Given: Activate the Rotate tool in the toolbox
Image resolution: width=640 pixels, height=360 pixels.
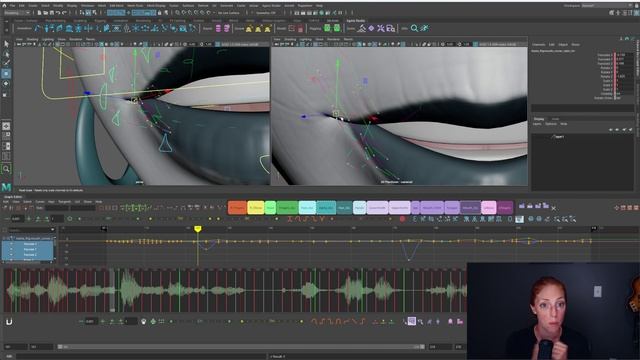Looking at the screenshot, I should [6, 84].
